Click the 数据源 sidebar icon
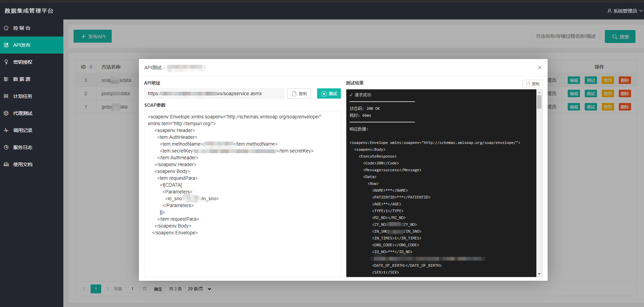The width and height of the screenshot is (644, 307). pos(6,79)
